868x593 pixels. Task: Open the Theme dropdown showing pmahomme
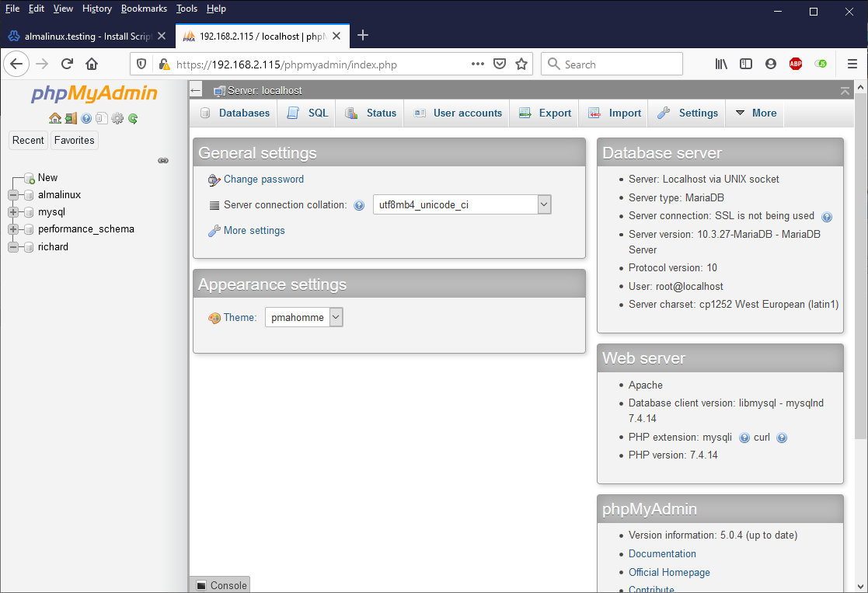tap(304, 317)
